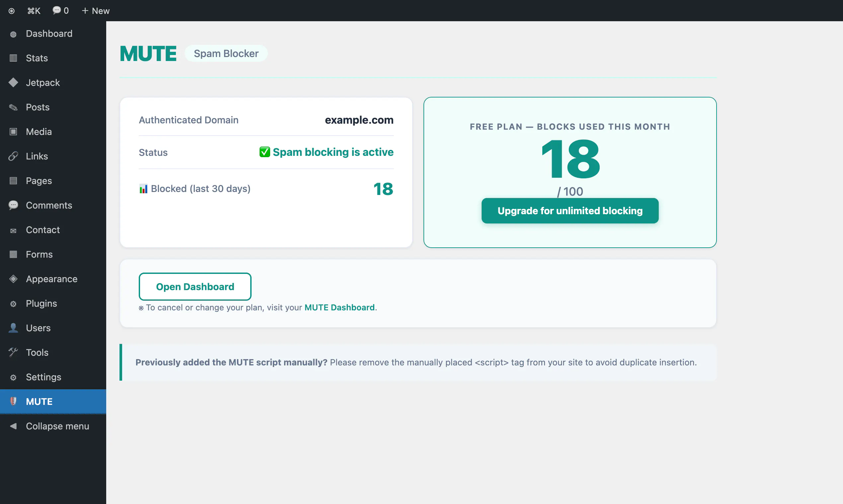Viewport: 843px width, 504px height.
Task: Open the ⌘K command palette shortcut
Action: point(34,11)
